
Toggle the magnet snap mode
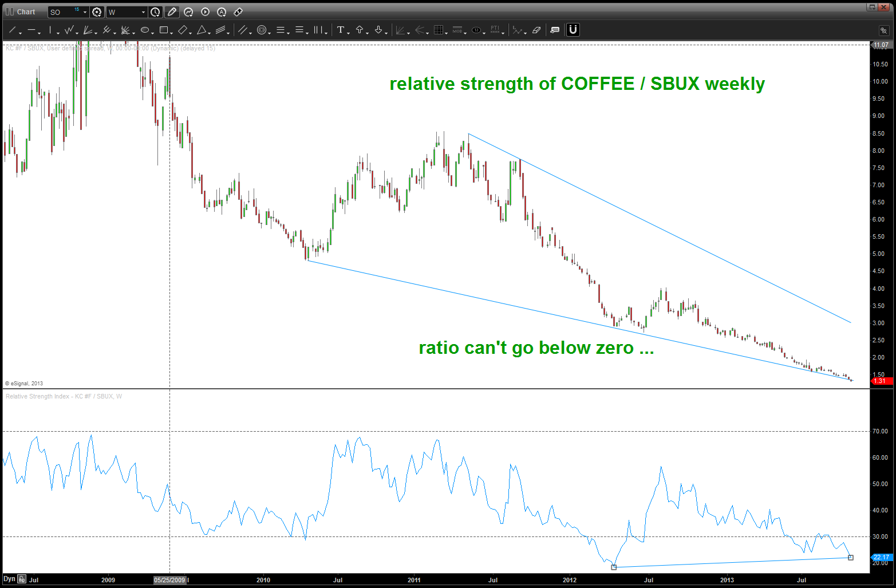point(573,30)
